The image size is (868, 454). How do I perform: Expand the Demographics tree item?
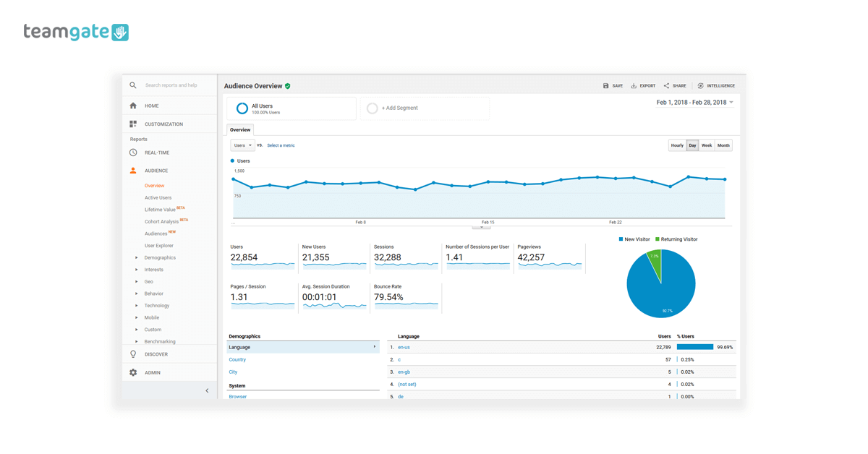pos(136,257)
